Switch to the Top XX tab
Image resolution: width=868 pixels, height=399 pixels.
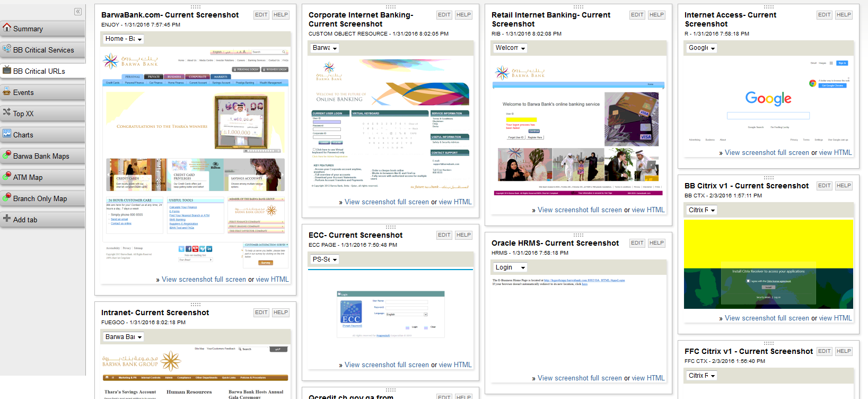[x=42, y=114]
